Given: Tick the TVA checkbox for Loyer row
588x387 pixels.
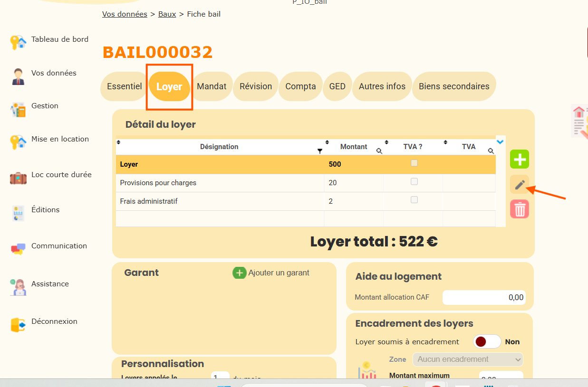Looking at the screenshot, I should [x=414, y=163].
